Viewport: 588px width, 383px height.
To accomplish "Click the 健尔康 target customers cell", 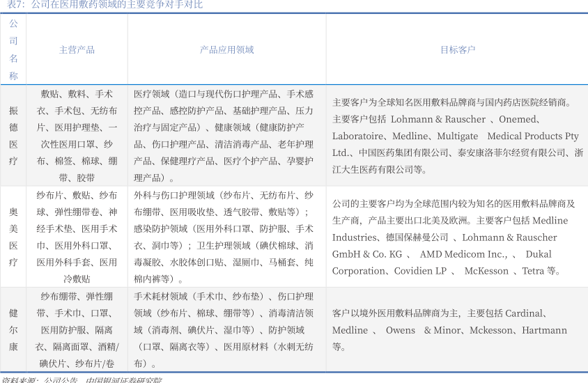I will (x=457, y=329).
